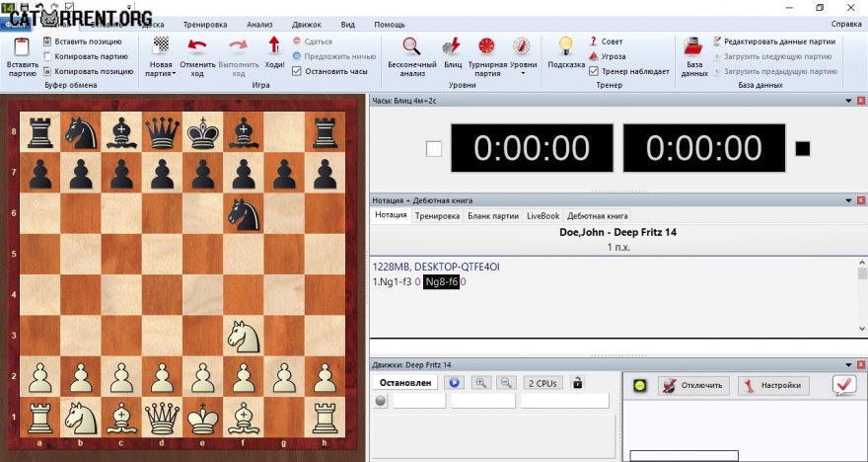
Task: Open the Помощь menu
Action: [x=390, y=25]
